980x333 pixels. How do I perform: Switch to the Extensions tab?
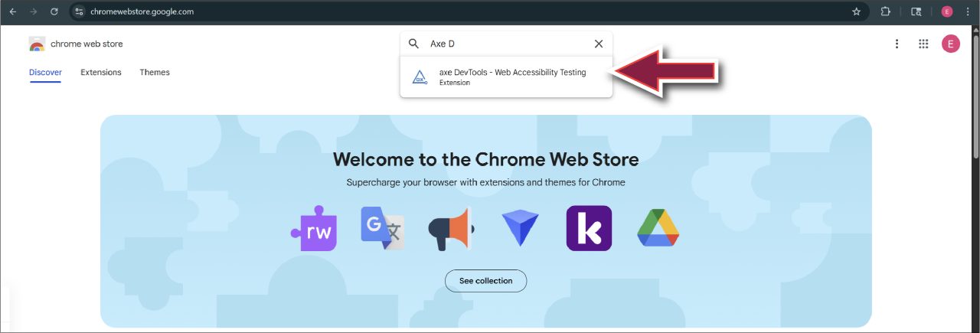(101, 72)
